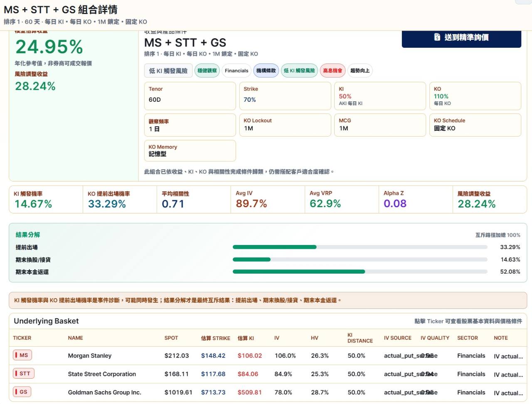Image resolution: width=532 pixels, height=404 pixels.
Task: Click the IV SOURCE column header
Action: [398, 338]
